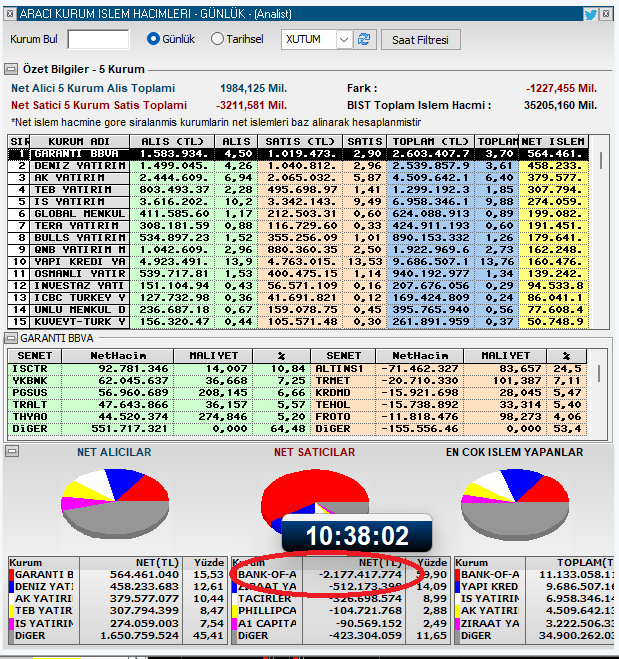Sort by NET ISLEM column header
This screenshot has width=619, height=659.
[x=553, y=142]
